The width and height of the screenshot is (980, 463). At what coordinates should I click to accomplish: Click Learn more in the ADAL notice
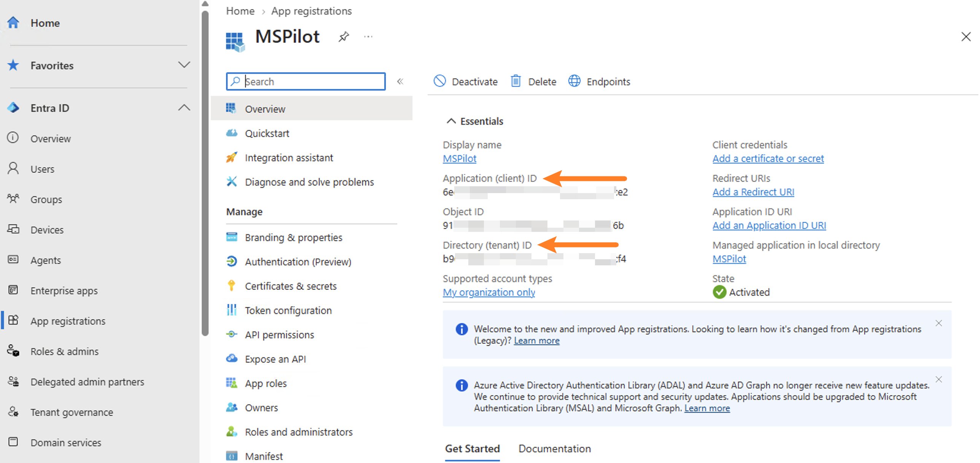[707, 408]
